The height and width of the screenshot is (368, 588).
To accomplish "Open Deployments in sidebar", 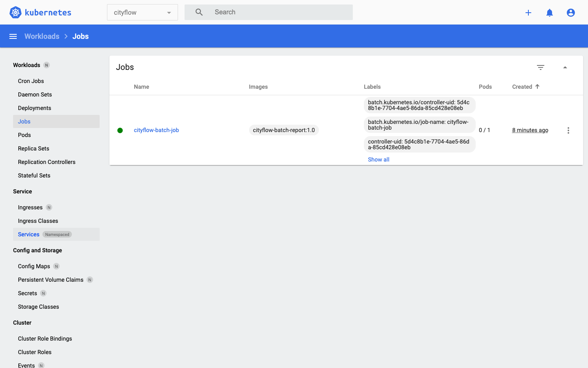I will (56, 108).
